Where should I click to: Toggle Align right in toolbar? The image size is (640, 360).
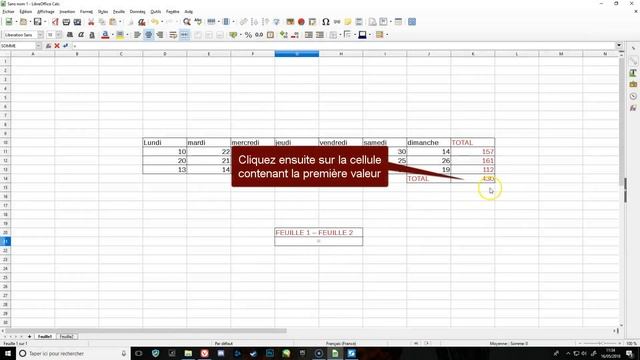[160, 35]
